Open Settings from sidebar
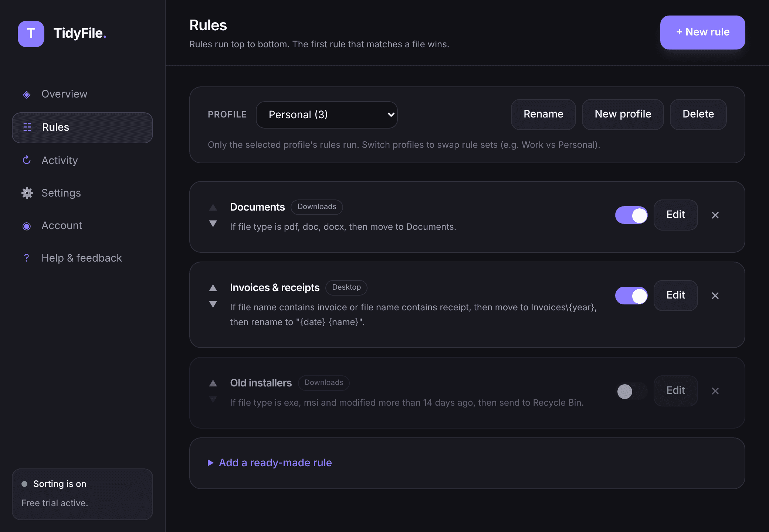Image resolution: width=769 pixels, height=532 pixels. coord(82,193)
